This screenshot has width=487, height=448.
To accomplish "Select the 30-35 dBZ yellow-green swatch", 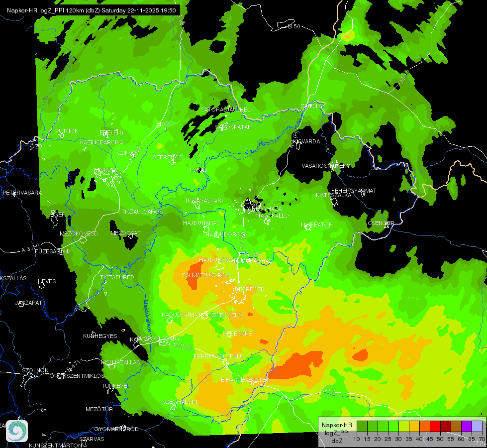I will (404, 426).
